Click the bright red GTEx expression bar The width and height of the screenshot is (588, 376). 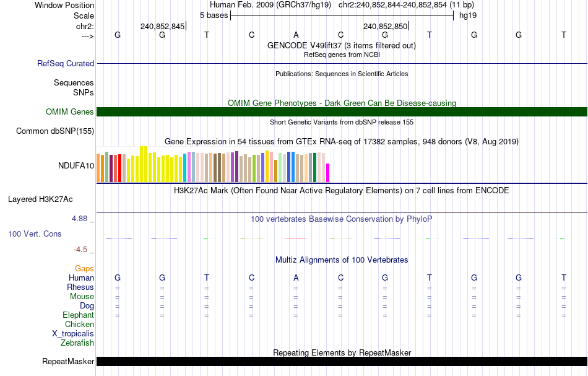(119, 168)
